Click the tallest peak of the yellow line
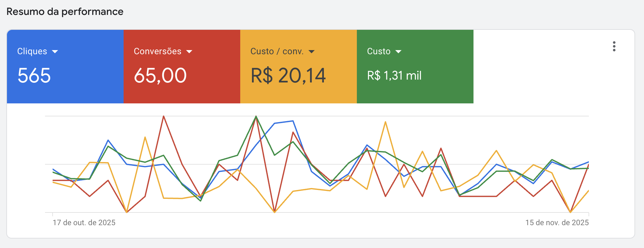Screen dimensions: 644x248 [385, 122]
